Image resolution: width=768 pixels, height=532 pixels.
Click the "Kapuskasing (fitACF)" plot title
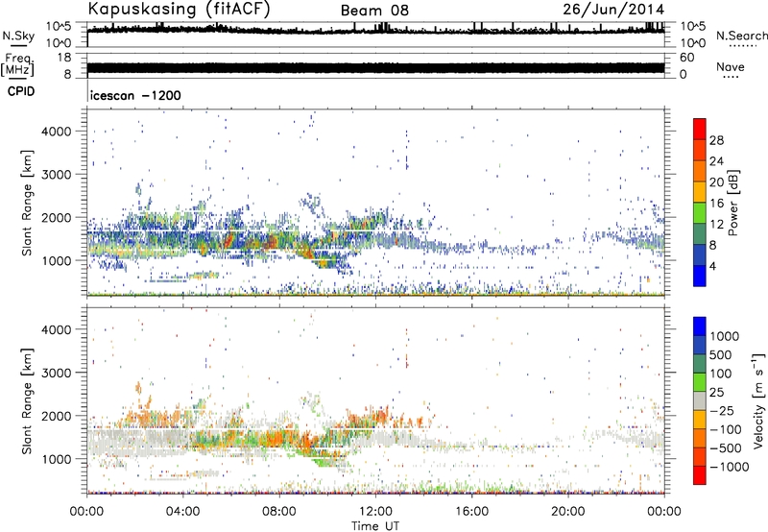[179, 9]
